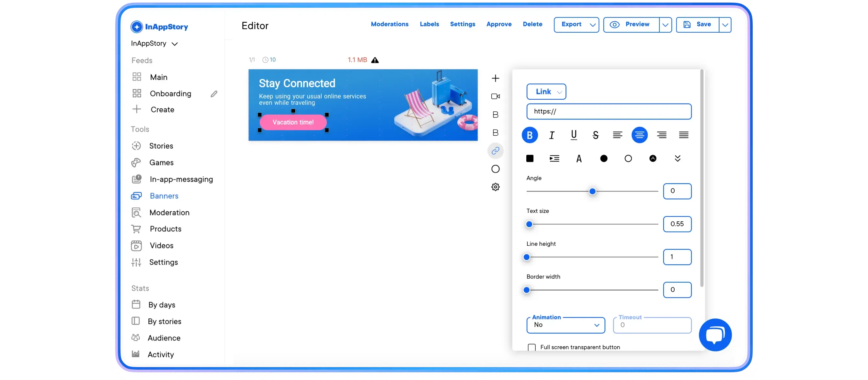Enable Full screen transparent button checkbox
The height and width of the screenshot is (380, 868).
click(x=531, y=347)
